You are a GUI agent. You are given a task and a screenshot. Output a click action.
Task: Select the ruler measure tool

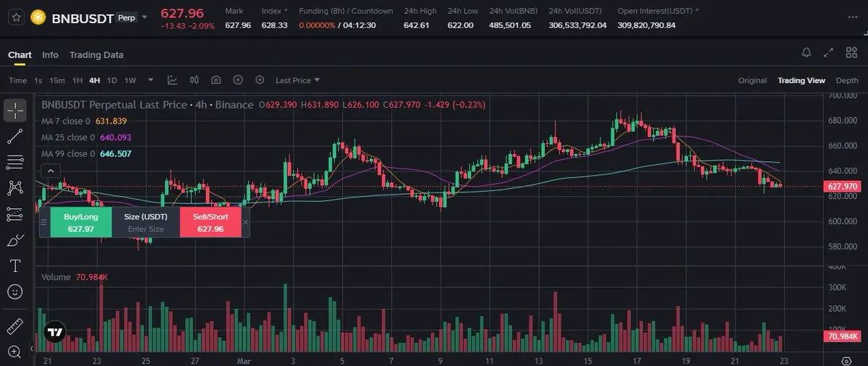[x=15, y=326]
